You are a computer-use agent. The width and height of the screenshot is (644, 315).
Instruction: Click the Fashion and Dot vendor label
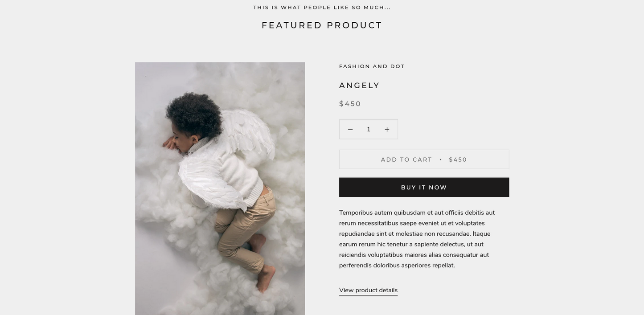[x=372, y=66]
